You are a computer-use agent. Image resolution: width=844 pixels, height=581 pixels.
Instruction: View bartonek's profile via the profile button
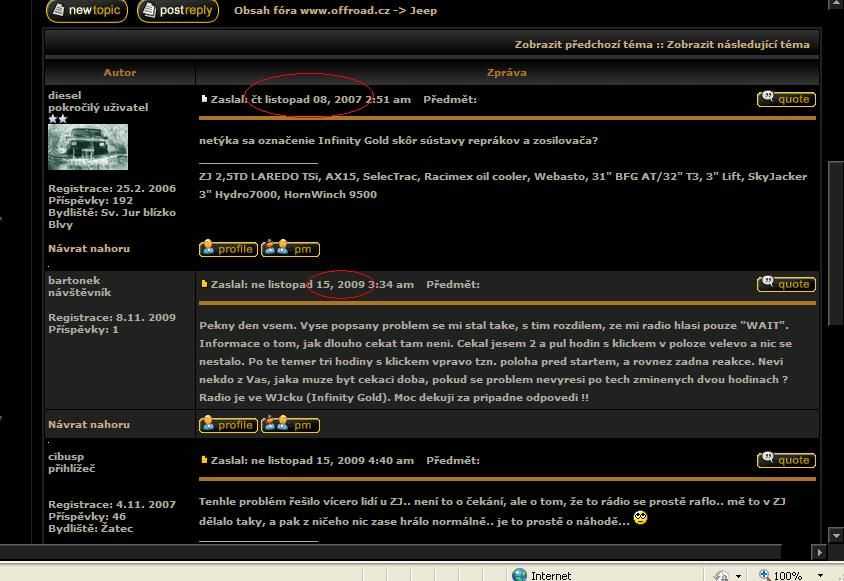click(228, 424)
